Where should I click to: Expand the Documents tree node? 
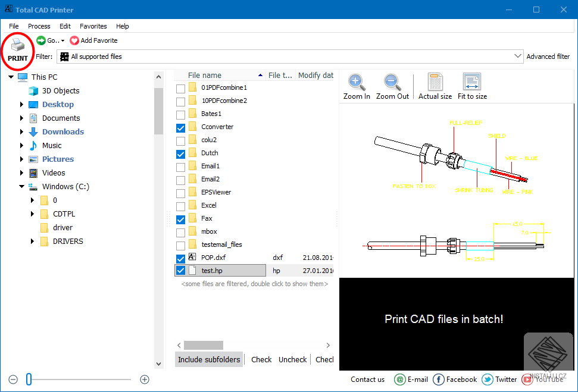21,118
